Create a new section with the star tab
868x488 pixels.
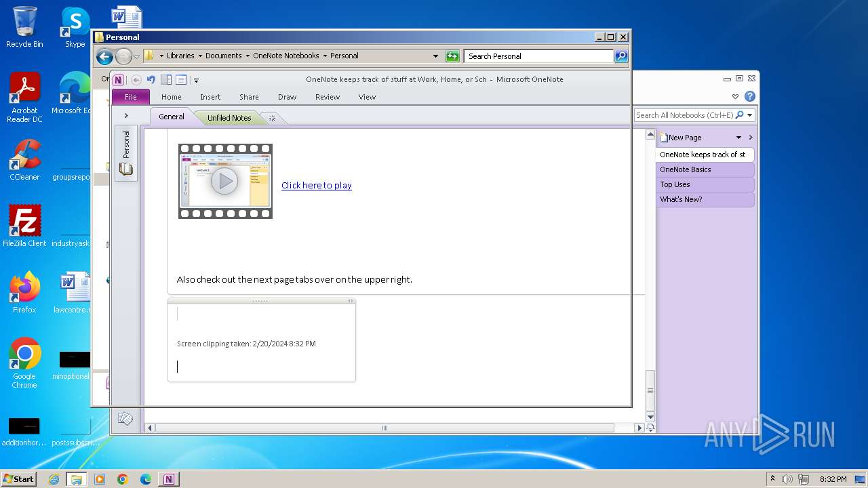point(272,118)
